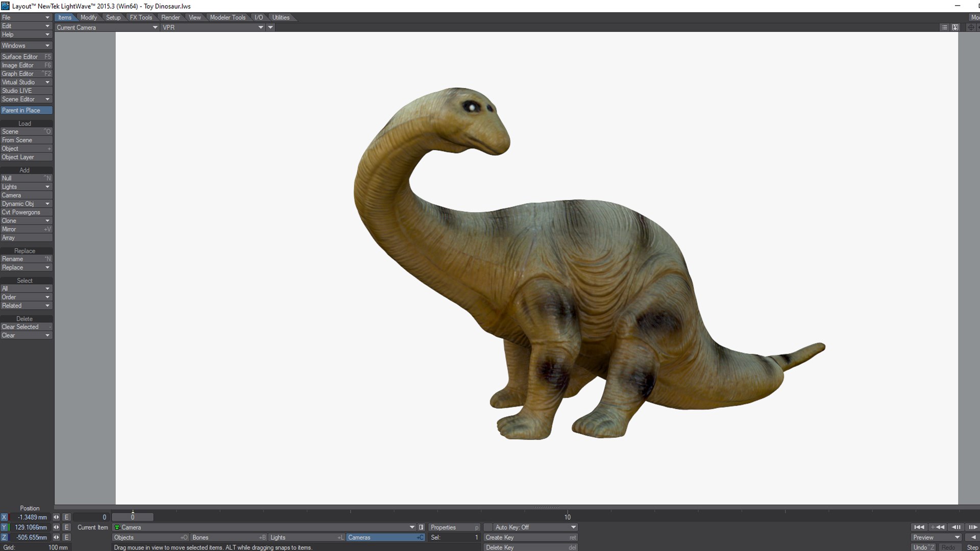Click the Z position arrow stepper
Screen dimensions: 980x551
56,538
